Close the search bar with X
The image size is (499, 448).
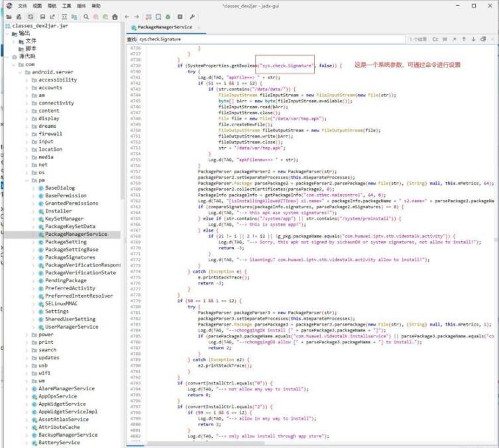(x=492, y=39)
